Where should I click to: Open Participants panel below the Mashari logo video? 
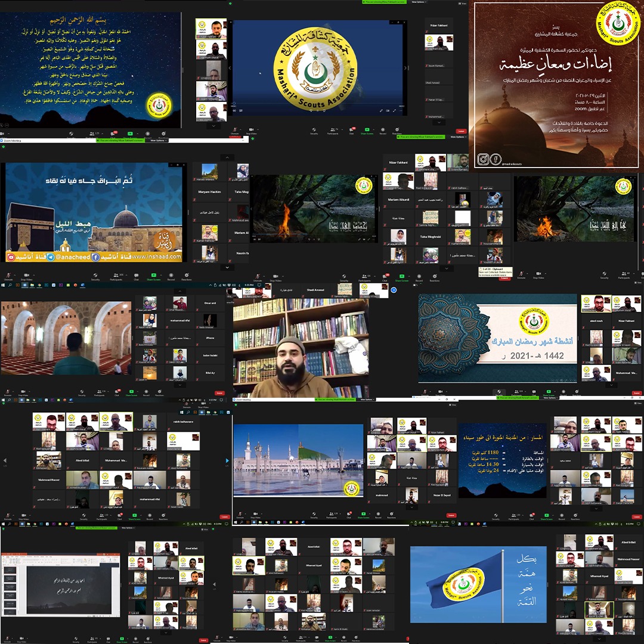pos(332,129)
